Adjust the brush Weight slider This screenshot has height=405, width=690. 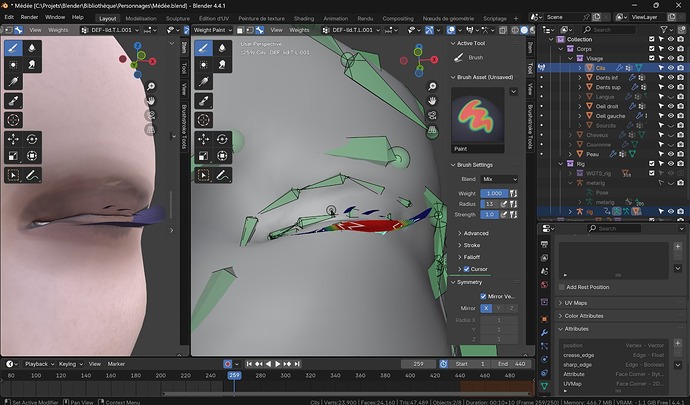click(494, 193)
